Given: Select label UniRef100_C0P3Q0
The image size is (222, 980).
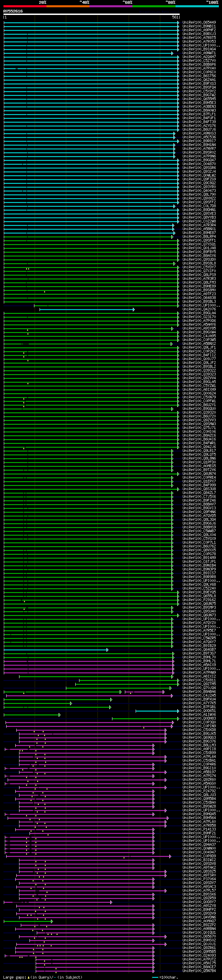Looking at the screenshot, I should click(199, 722).
